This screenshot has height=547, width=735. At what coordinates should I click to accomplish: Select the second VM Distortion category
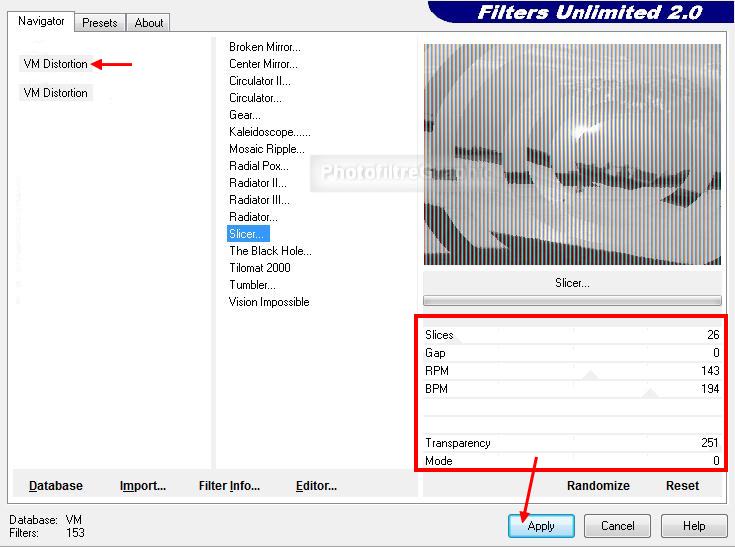tap(55, 93)
